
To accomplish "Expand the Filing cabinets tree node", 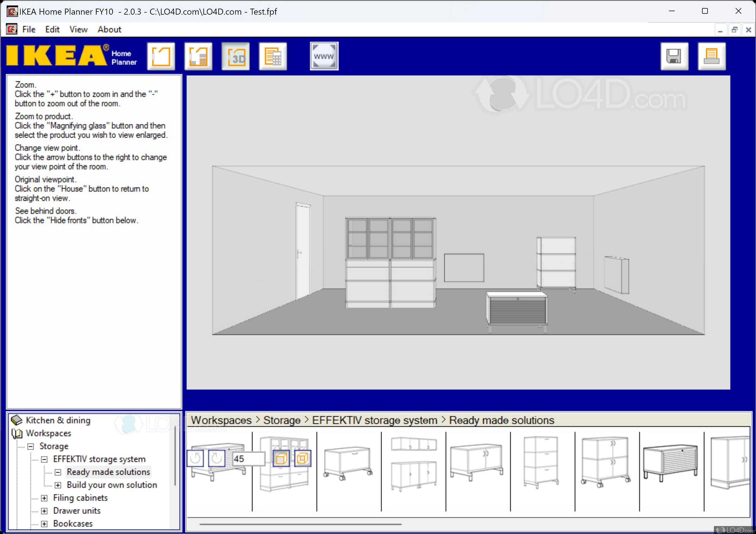I will point(44,498).
